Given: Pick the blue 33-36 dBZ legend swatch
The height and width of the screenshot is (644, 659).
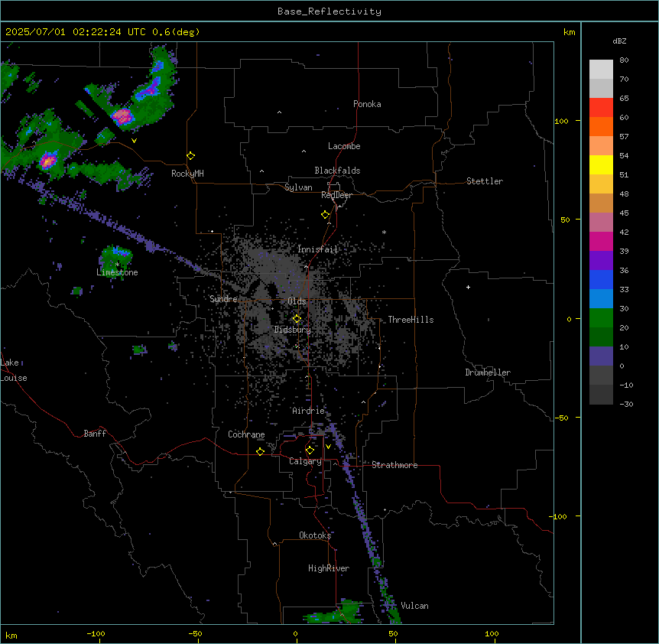Looking at the screenshot, I should (x=601, y=279).
